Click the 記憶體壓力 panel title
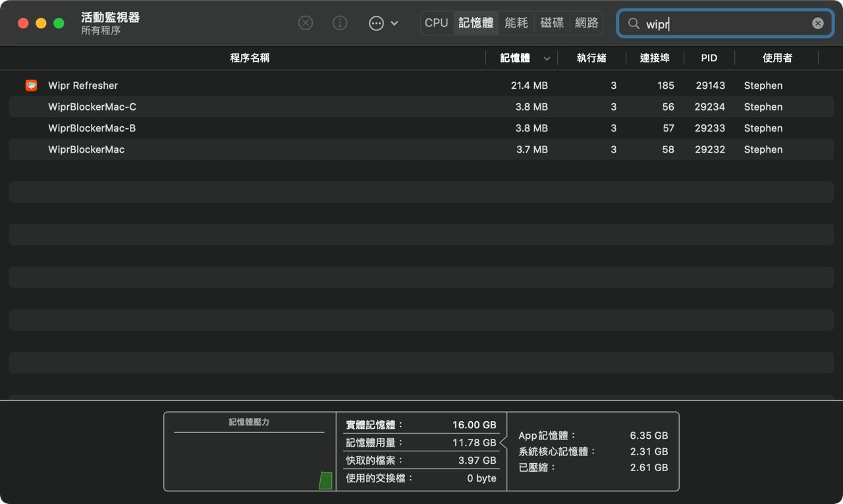This screenshot has height=504, width=843. pos(249,422)
